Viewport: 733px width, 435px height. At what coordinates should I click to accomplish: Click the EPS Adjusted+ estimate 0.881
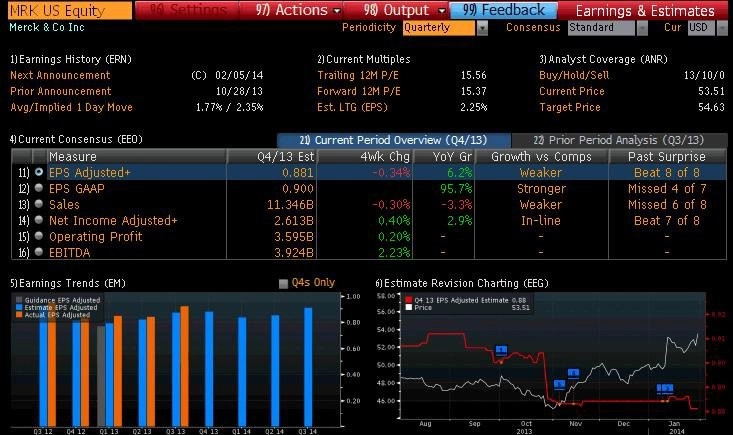[x=298, y=172]
